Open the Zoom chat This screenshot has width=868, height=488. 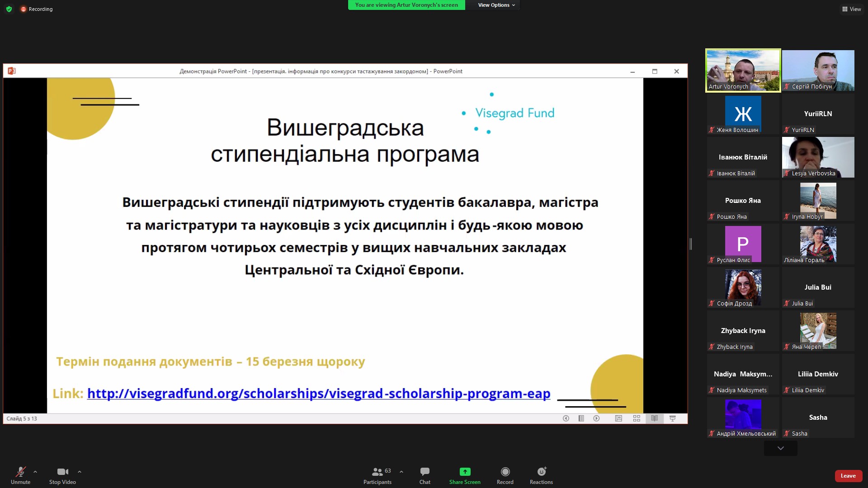(425, 475)
